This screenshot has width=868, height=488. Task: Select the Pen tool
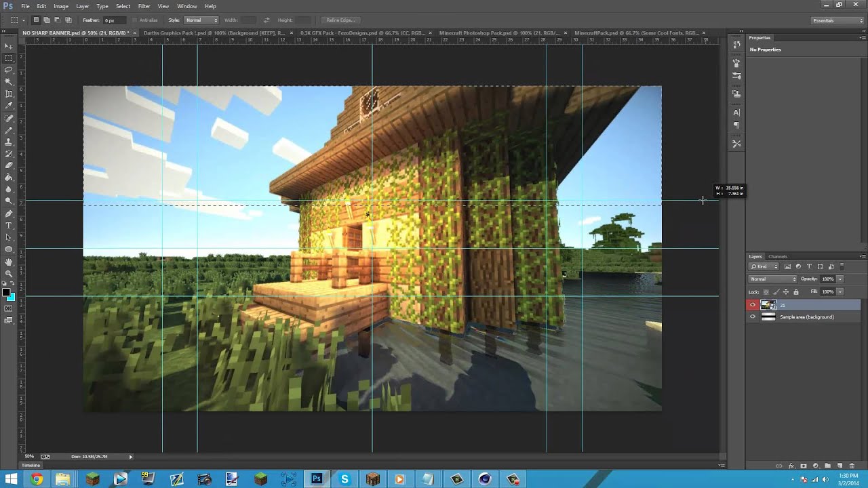click(x=9, y=213)
